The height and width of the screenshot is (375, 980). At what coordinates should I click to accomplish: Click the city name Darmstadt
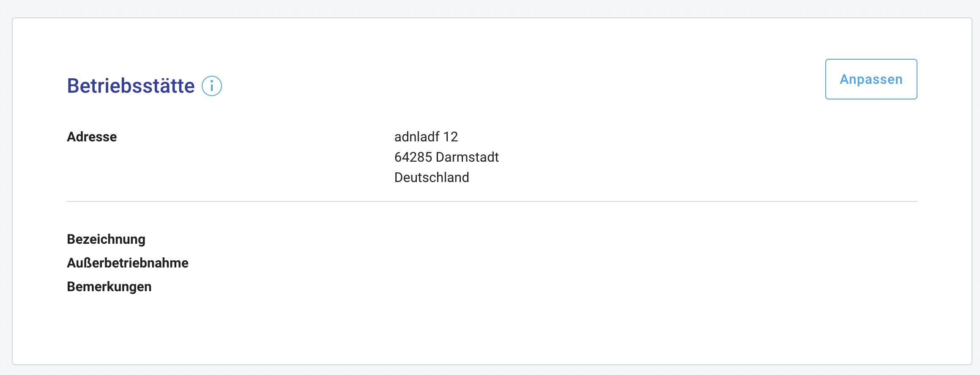point(467,157)
